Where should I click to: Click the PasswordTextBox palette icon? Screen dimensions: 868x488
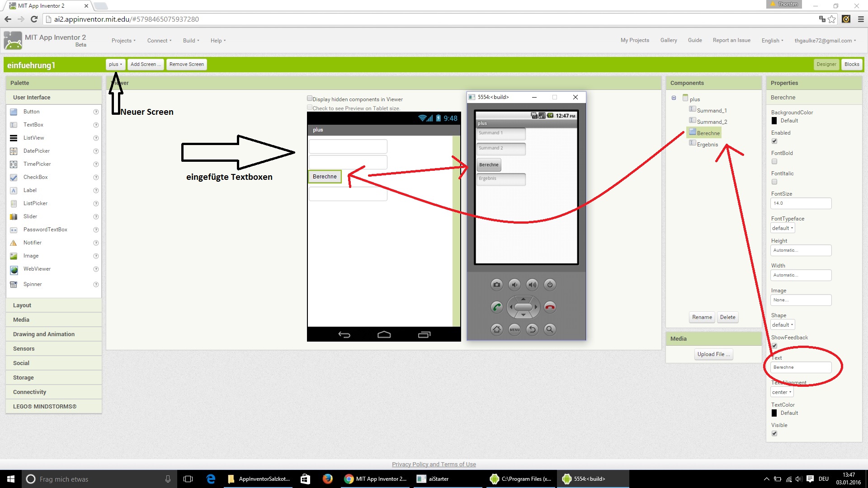coord(14,230)
